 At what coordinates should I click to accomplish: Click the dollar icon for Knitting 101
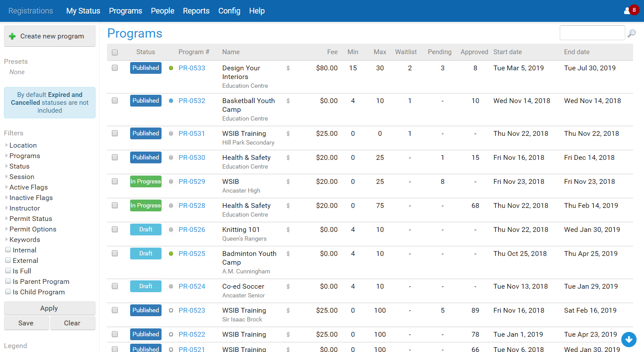288,230
